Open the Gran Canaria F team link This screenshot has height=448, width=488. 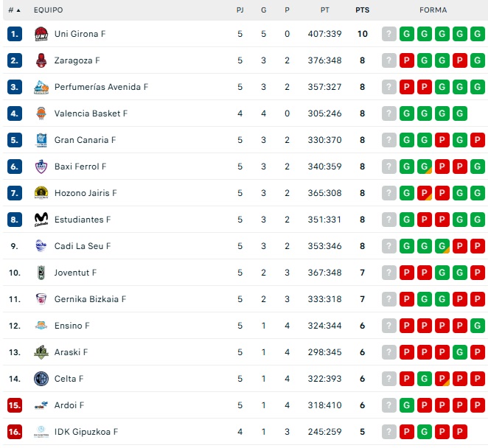[85, 140]
